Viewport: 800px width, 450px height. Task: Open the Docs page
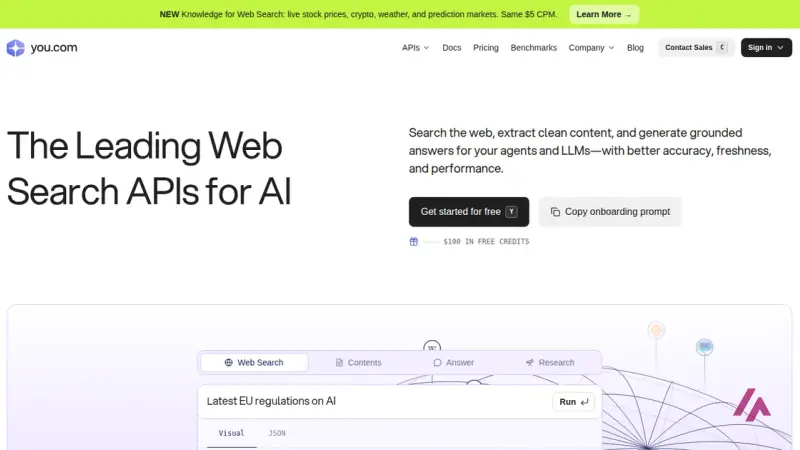pos(452,47)
